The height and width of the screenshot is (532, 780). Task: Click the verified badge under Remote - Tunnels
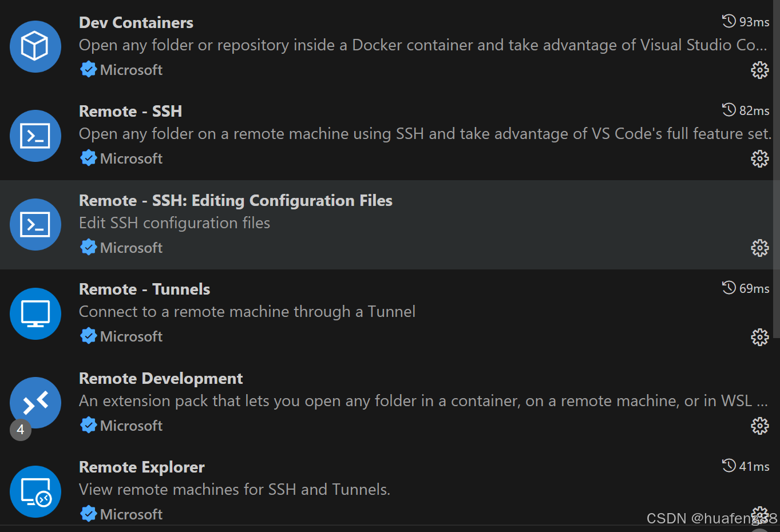click(88, 336)
